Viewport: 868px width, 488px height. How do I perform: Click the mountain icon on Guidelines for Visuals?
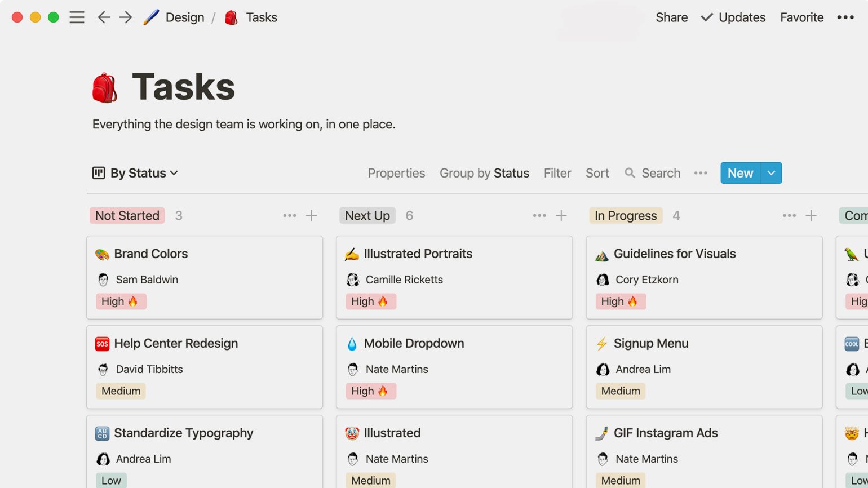602,255
